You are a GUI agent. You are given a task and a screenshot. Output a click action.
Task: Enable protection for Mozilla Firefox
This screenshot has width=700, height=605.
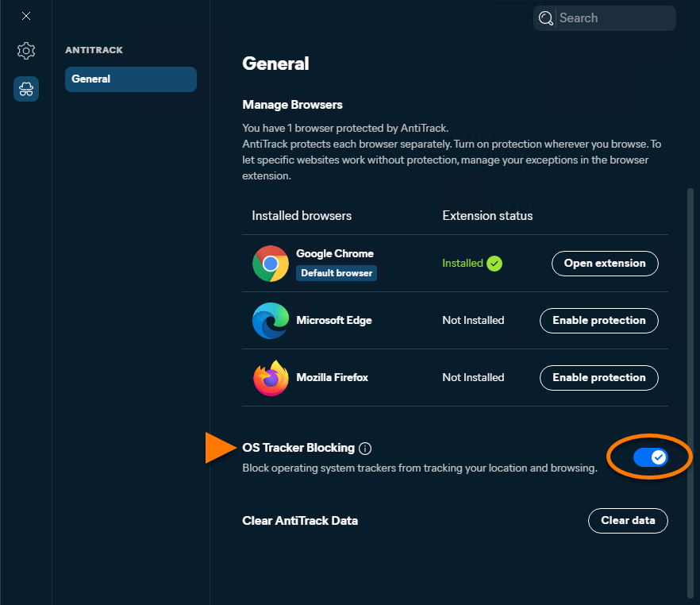pyautogui.click(x=599, y=378)
